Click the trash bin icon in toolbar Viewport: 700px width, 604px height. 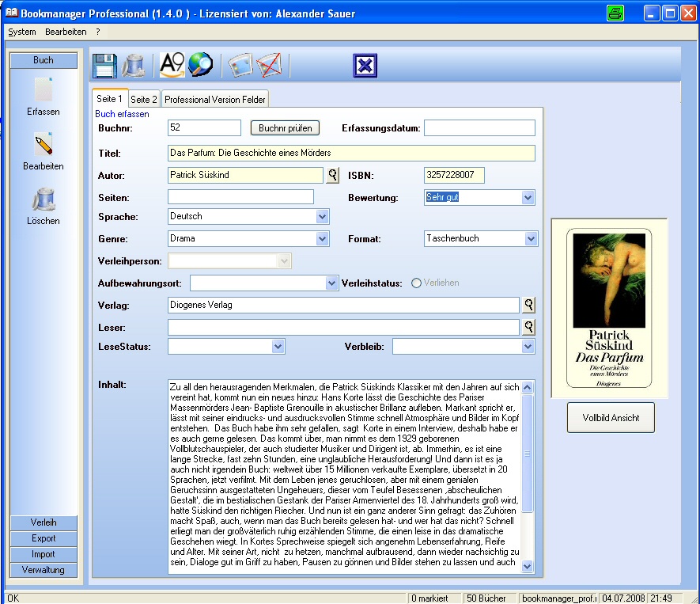133,65
